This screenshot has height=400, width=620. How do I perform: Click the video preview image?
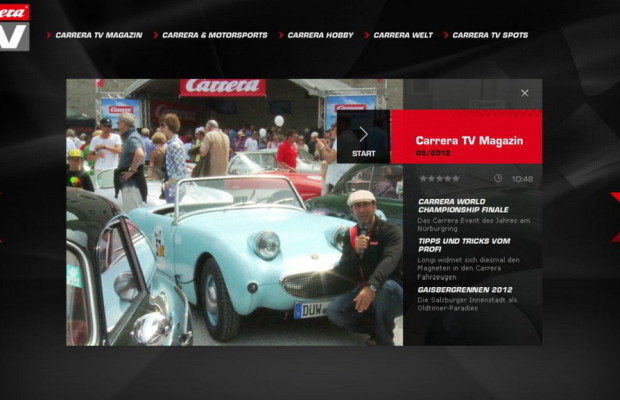point(234,212)
